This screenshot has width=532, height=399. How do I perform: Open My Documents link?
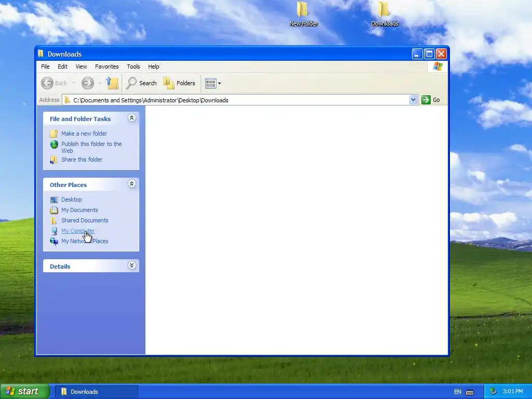point(79,210)
